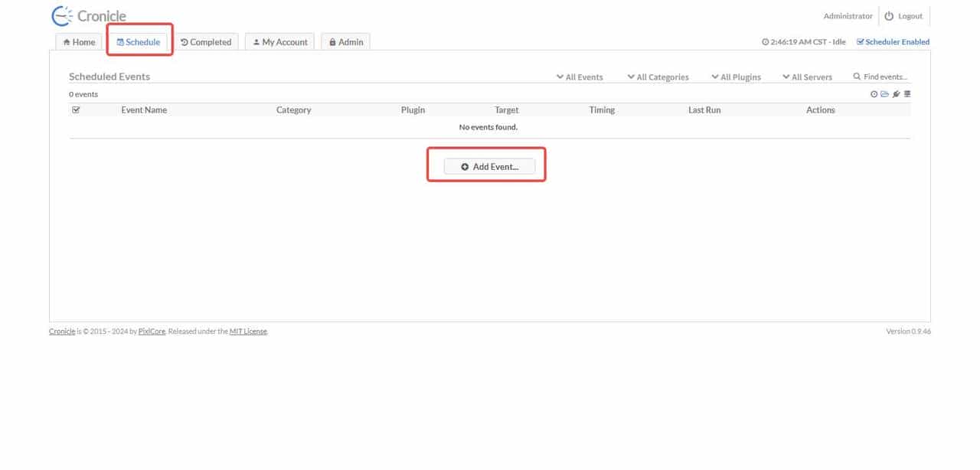Toggle the Scheduler Enabled checkbox

coord(860,42)
